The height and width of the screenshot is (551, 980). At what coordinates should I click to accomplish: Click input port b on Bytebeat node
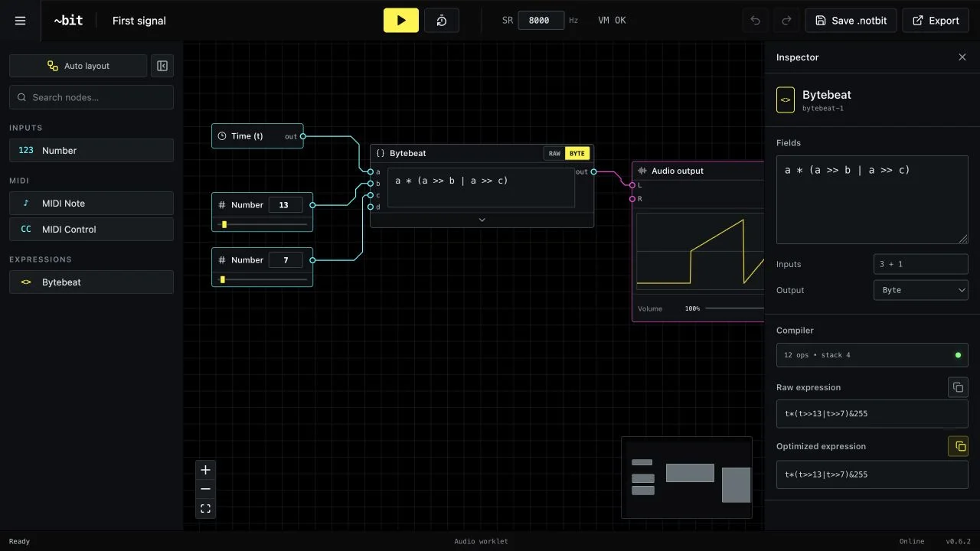pyautogui.click(x=370, y=184)
